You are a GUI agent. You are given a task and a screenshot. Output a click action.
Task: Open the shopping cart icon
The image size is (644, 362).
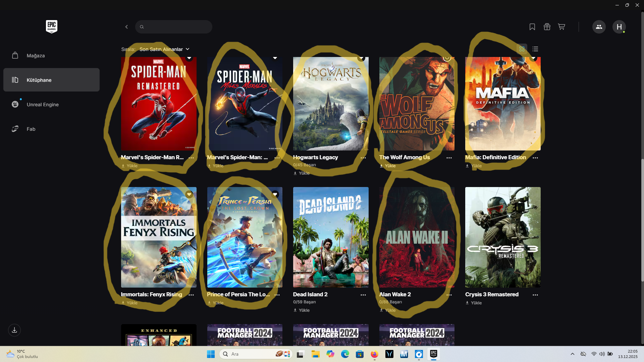[x=561, y=27]
